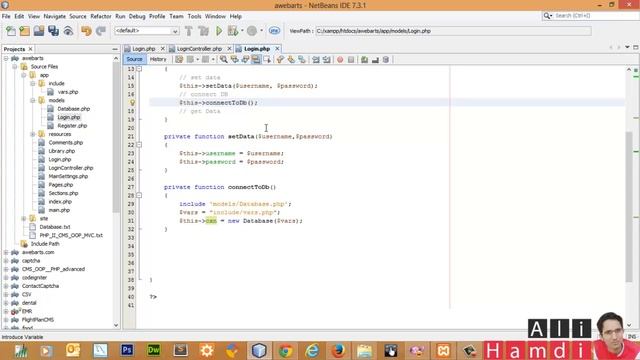Start macro recording with red circle
The width and height of the screenshot is (640, 360).
pyautogui.click(x=340, y=60)
